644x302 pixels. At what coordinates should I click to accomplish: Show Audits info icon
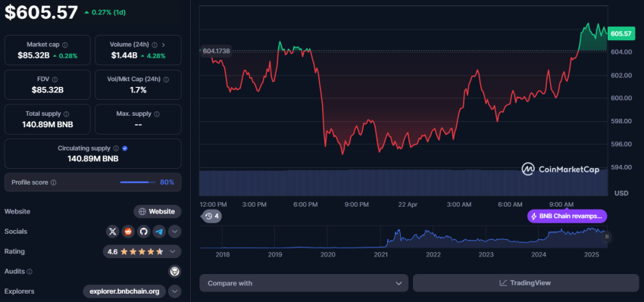[x=30, y=272]
